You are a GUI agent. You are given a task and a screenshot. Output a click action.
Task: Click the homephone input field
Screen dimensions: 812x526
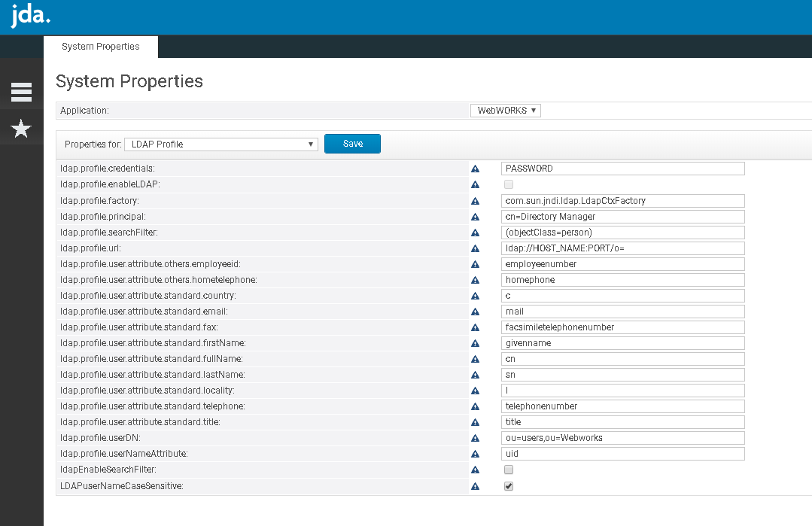[x=623, y=280]
